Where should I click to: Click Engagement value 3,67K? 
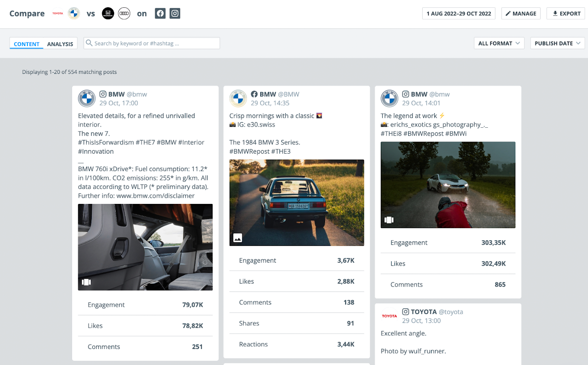point(346,261)
